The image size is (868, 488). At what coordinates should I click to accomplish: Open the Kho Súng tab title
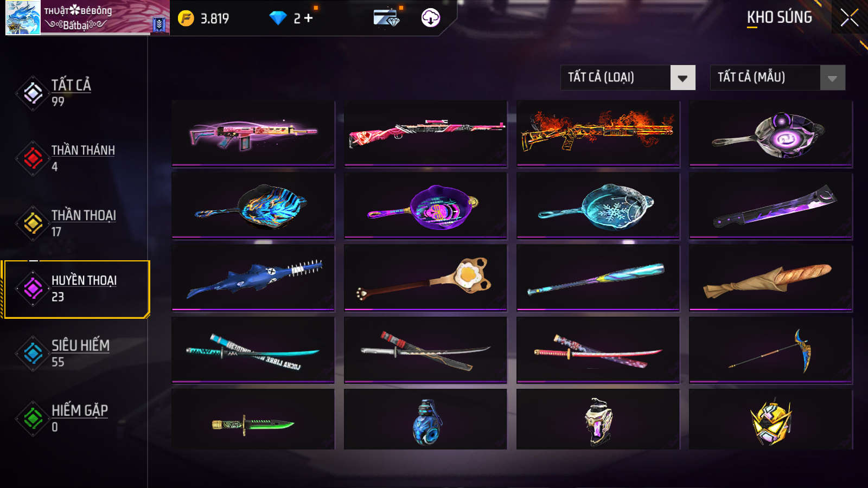pyautogui.click(x=780, y=17)
